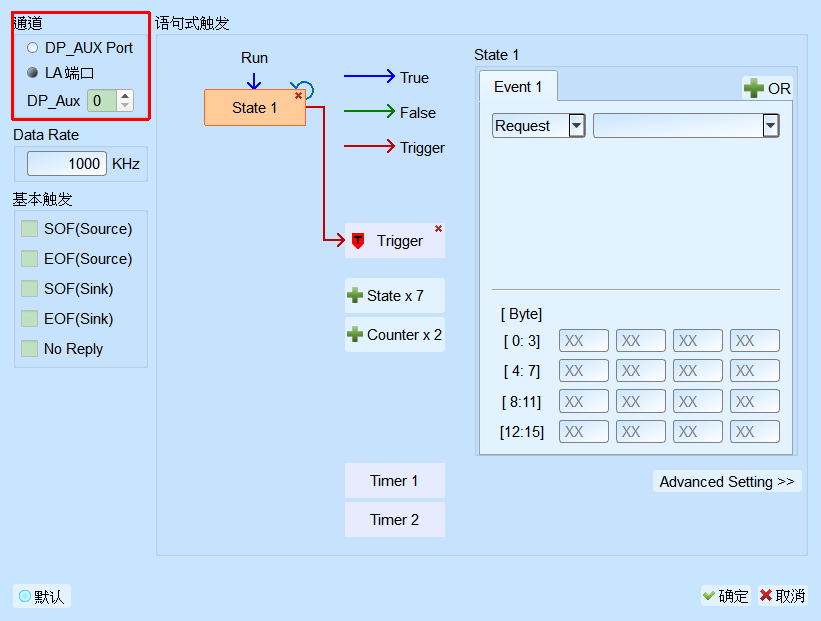The width and height of the screenshot is (821, 621).
Task: Tick the SOF(Sink) checkbox
Action: click(x=29, y=289)
